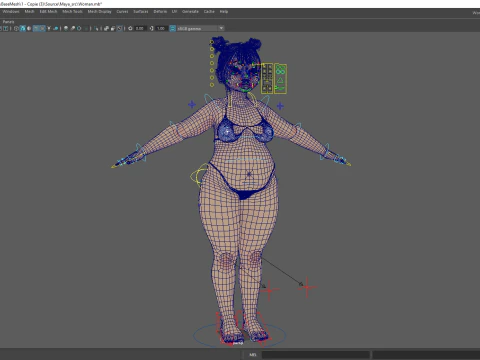Screen dimensions: 480x360
Task: Toggle use default material icon
Action: click(29, 29)
